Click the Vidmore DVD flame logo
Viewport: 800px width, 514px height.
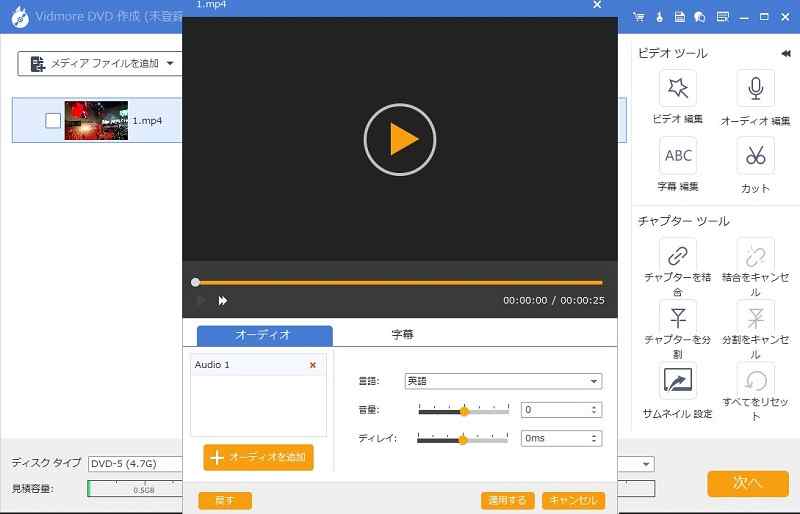point(20,17)
